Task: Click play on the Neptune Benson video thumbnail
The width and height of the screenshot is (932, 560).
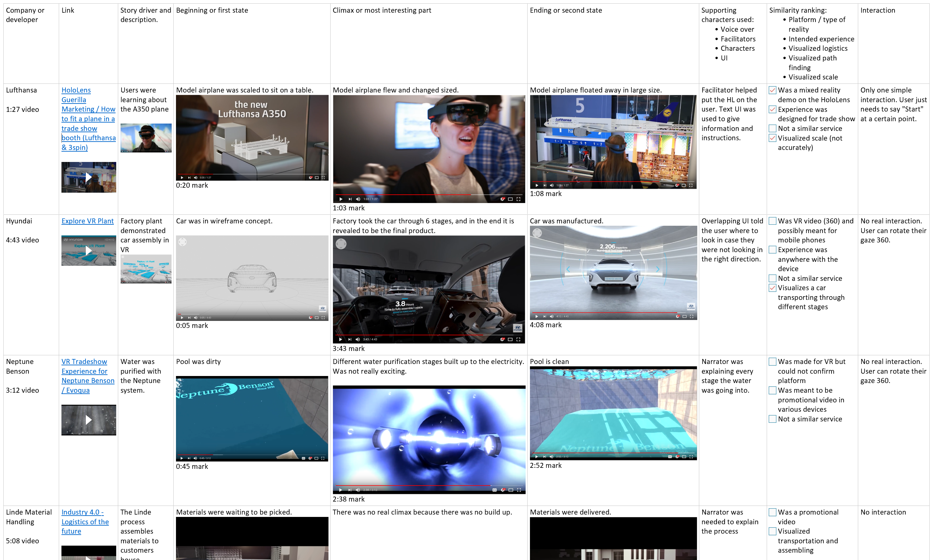Action: (88, 420)
